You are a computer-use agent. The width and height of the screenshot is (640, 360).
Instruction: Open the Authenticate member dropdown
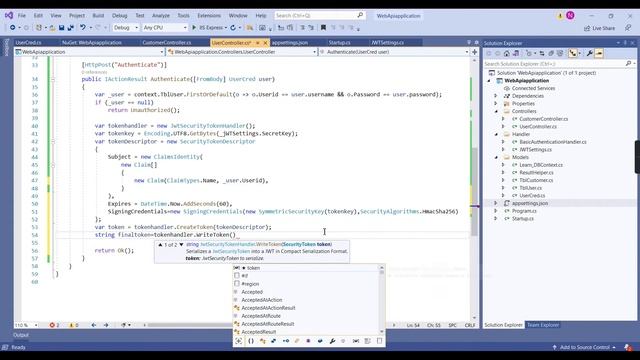point(394,52)
